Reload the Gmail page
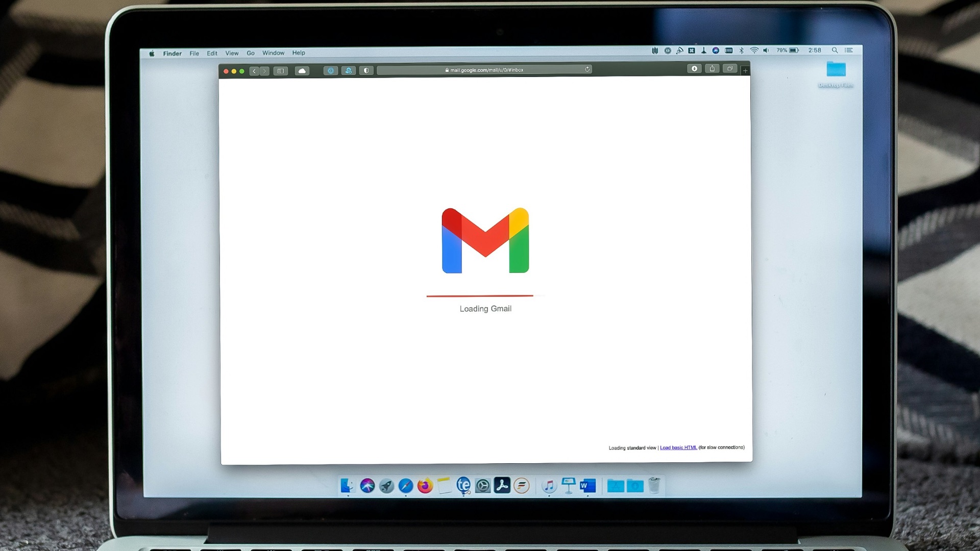The height and width of the screenshot is (551, 980). click(587, 69)
